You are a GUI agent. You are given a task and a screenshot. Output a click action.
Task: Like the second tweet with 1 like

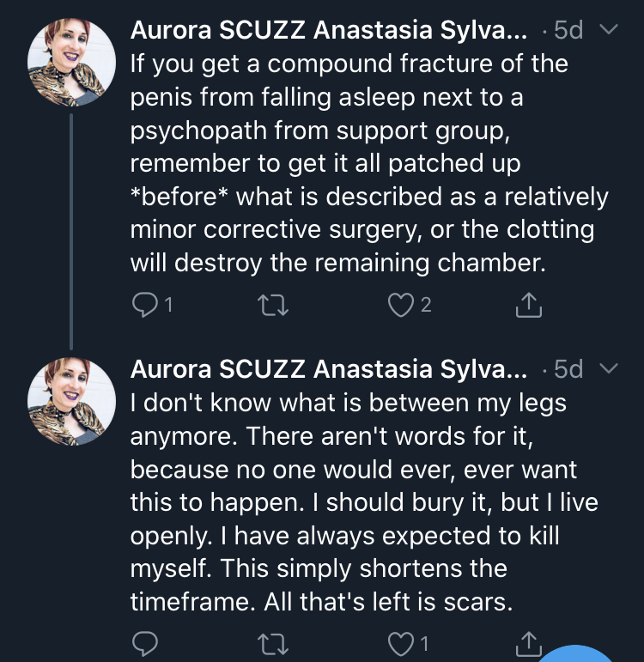400,644
